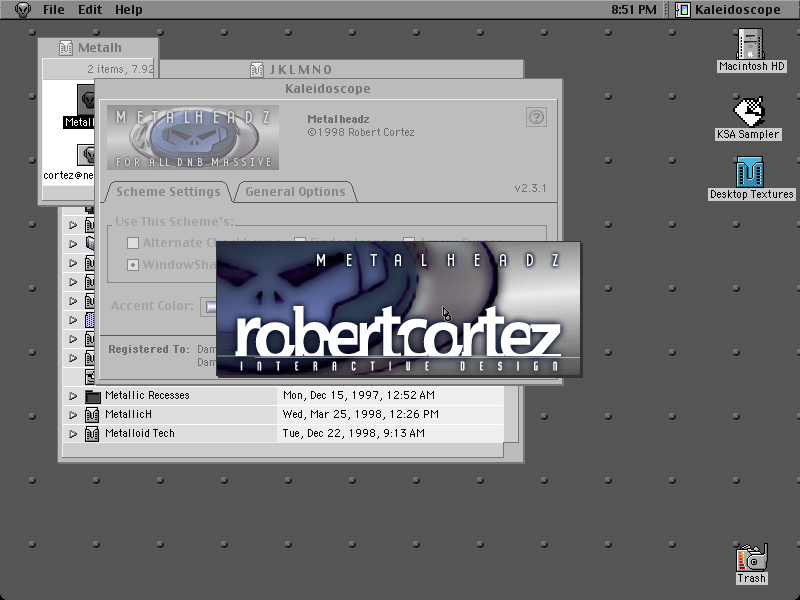Click the Metalheadz scheme preview banner

pos(193,137)
